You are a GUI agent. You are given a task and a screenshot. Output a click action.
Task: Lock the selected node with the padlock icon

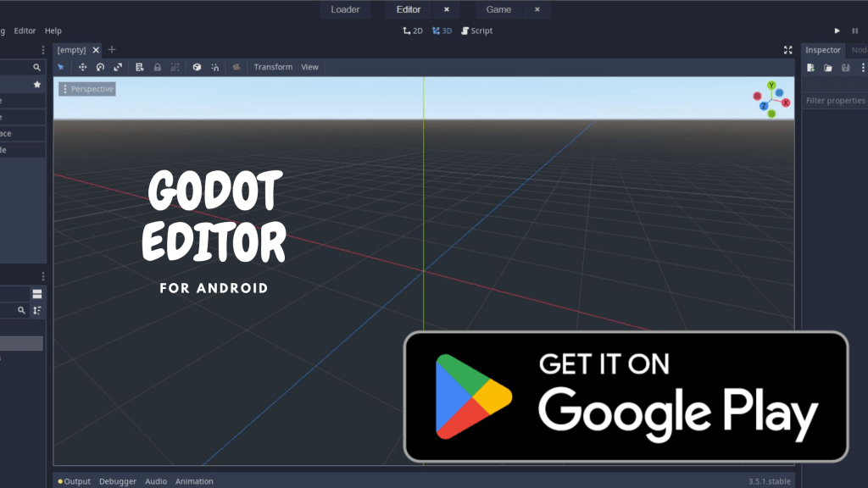pos(158,67)
